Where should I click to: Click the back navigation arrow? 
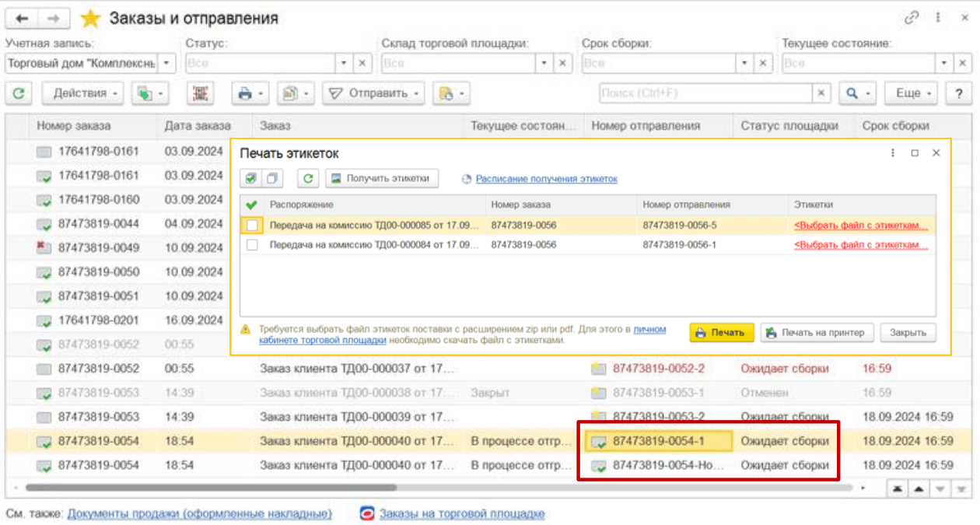(x=21, y=18)
